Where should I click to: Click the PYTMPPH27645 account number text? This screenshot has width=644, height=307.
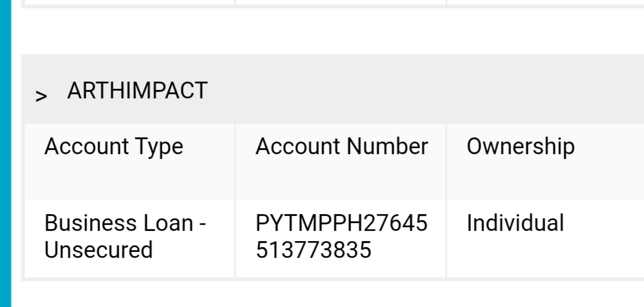click(341, 224)
